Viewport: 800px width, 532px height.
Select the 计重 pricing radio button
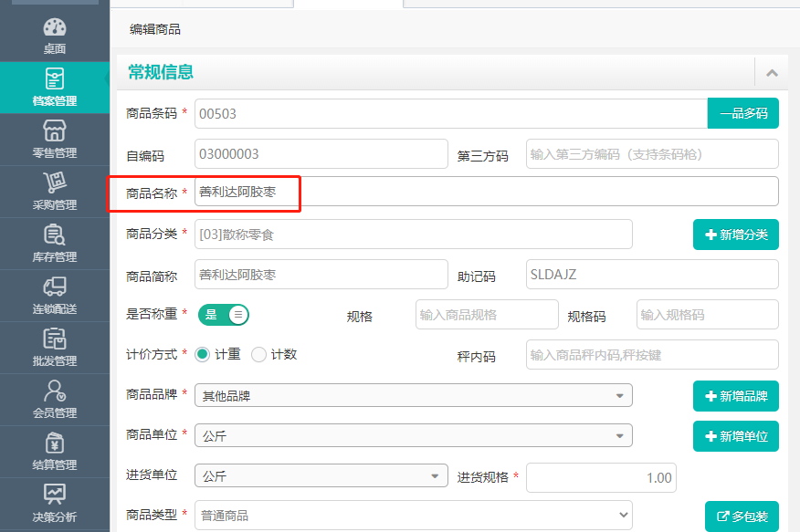tap(203, 354)
